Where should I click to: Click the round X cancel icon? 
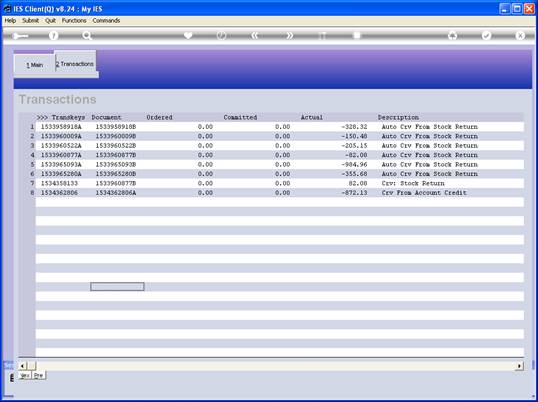tap(520, 35)
